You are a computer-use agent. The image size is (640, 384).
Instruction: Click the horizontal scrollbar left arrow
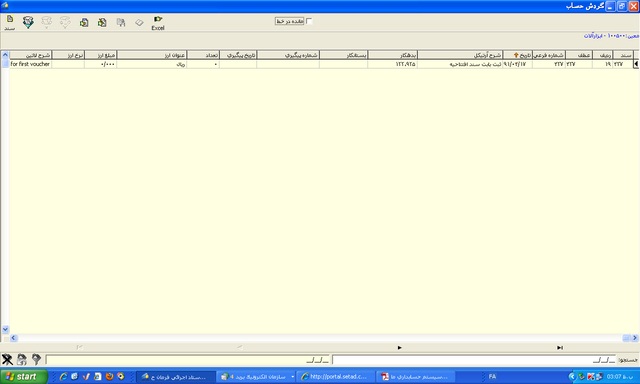click(13, 338)
